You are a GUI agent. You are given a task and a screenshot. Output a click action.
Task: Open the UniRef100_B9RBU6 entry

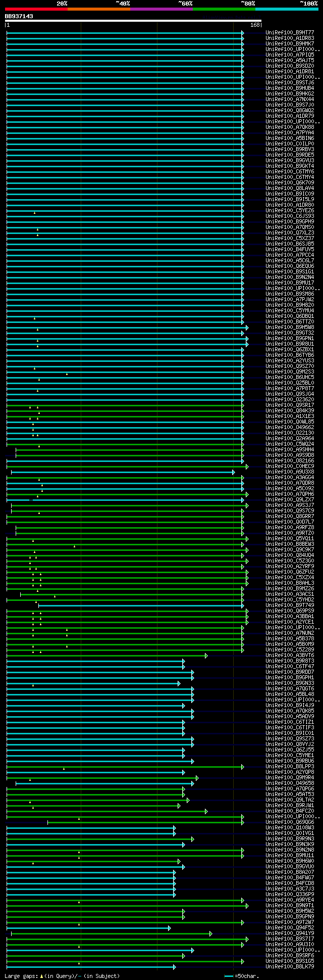(290, 761)
